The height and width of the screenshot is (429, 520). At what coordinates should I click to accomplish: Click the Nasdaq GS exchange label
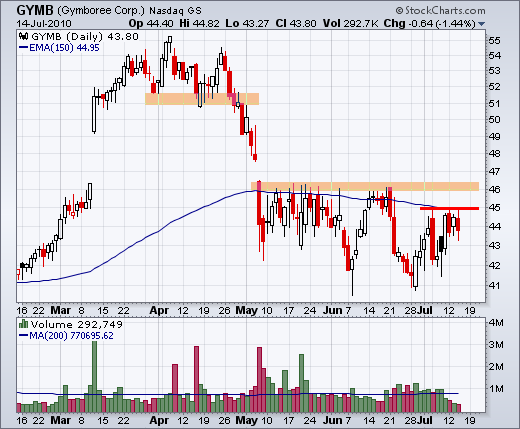(175, 11)
